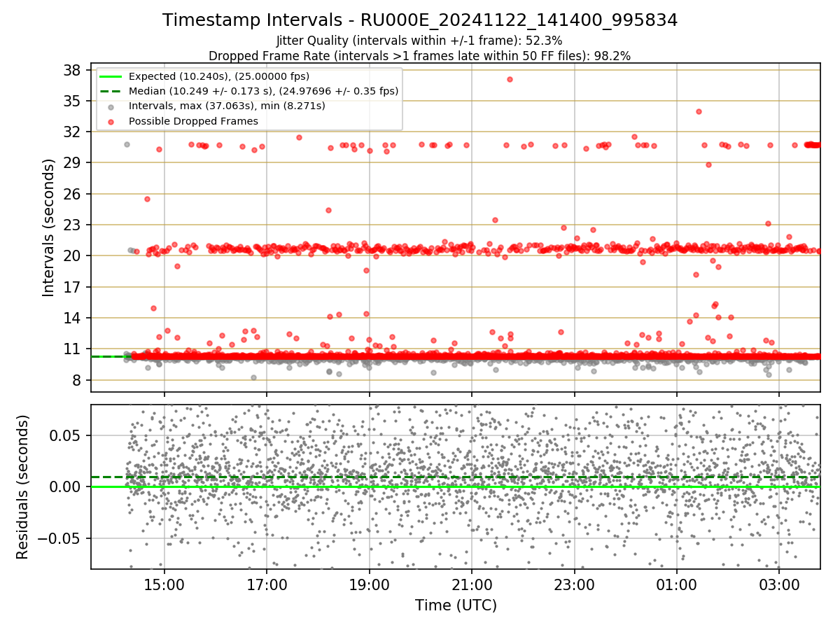Select the Dropped Frame Rate 98.2% subtitle

tap(420, 55)
